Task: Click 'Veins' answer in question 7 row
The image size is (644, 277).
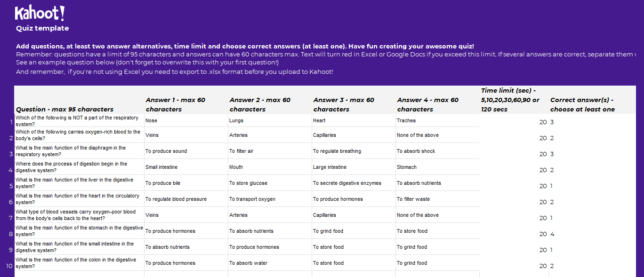Action: 186,215
